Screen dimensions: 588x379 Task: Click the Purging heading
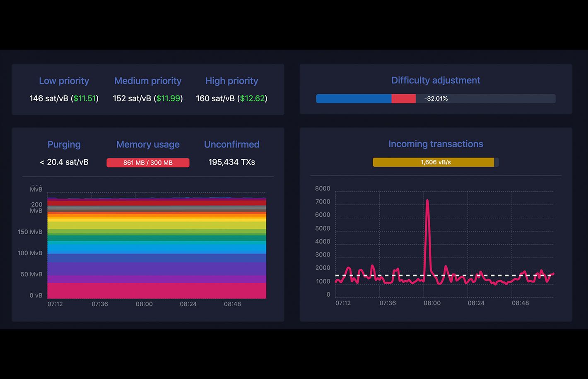[x=64, y=144]
